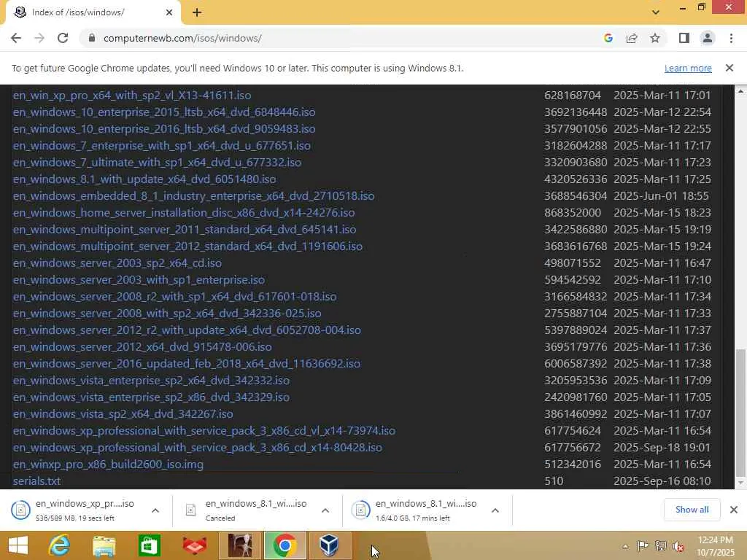This screenshot has height=560, width=747.
Task: Download en_windows_server_2003_with_sp1_enterprise.iso
Action: (139, 279)
